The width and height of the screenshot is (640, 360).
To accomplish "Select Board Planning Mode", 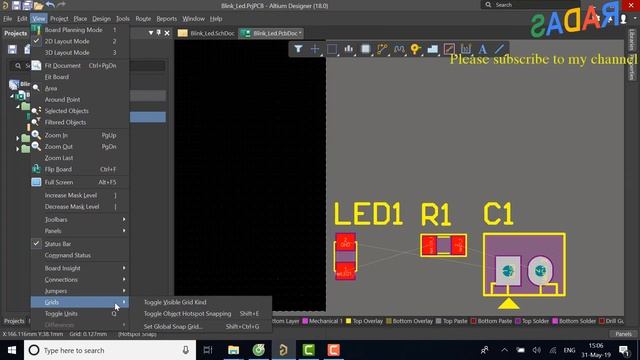I will pyautogui.click(x=80, y=30).
